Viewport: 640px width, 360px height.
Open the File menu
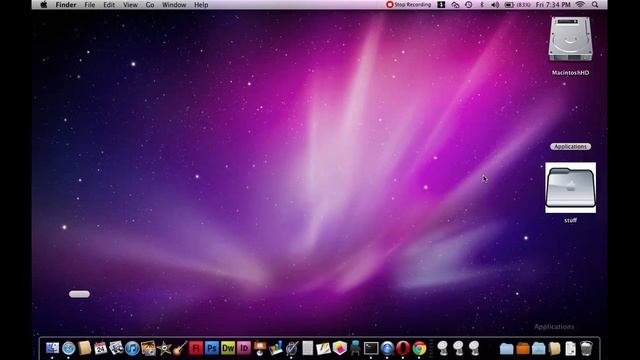89,5
